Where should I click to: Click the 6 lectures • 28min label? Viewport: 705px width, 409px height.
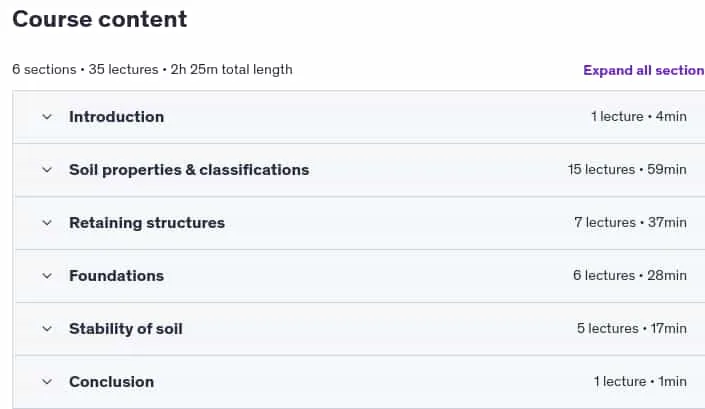coord(629,276)
